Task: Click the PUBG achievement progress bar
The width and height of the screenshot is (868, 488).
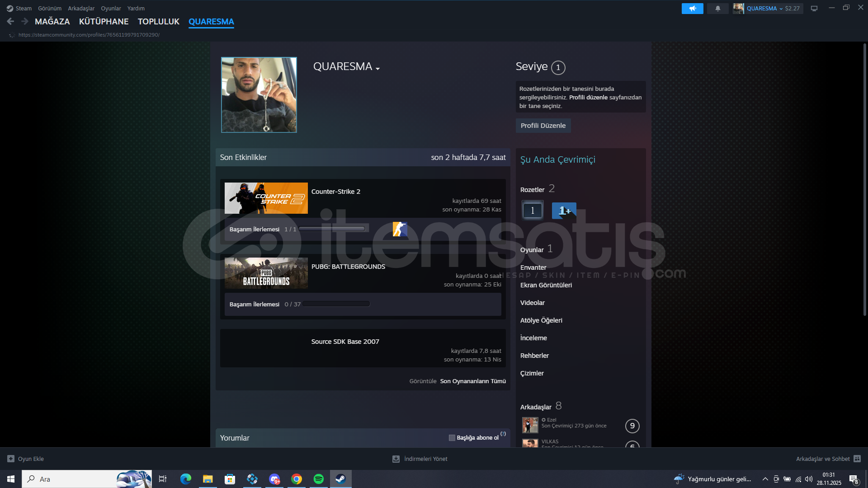Action: (336, 304)
